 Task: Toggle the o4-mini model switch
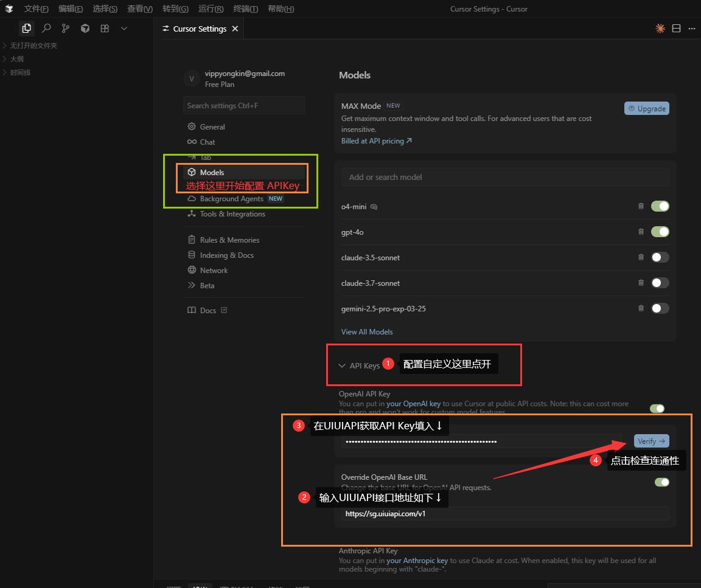click(660, 206)
